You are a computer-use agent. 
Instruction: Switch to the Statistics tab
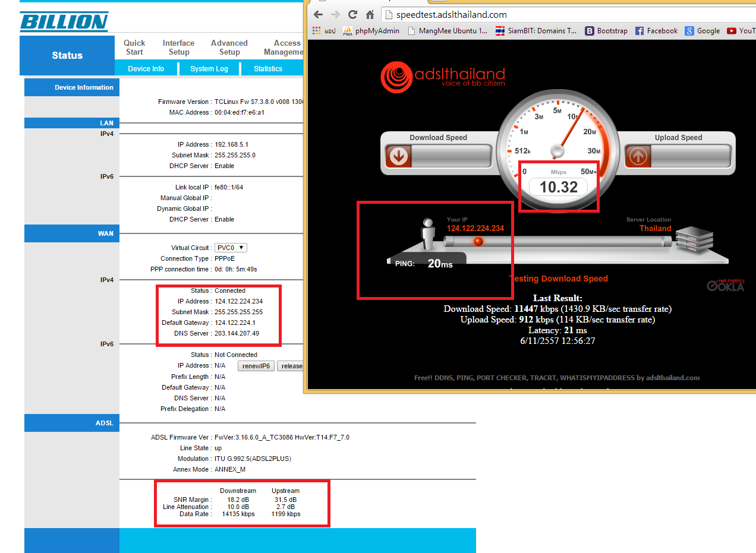click(268, 69)
